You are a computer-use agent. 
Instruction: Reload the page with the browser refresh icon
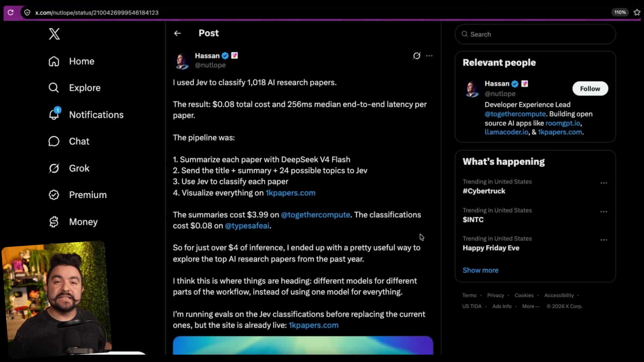11,12
